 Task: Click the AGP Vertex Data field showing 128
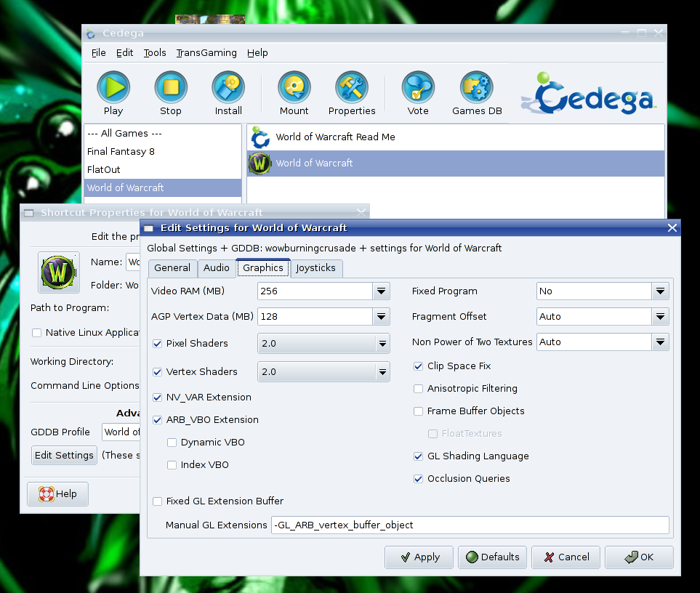pyautogui.click(x=315, y=317)
